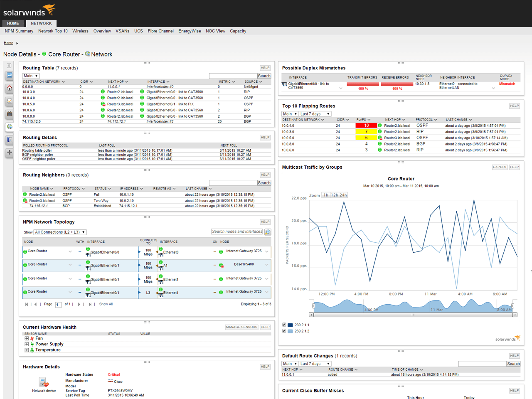Click the plus icon to add view
Screen dimensions: 532x399
pos(9,153)
